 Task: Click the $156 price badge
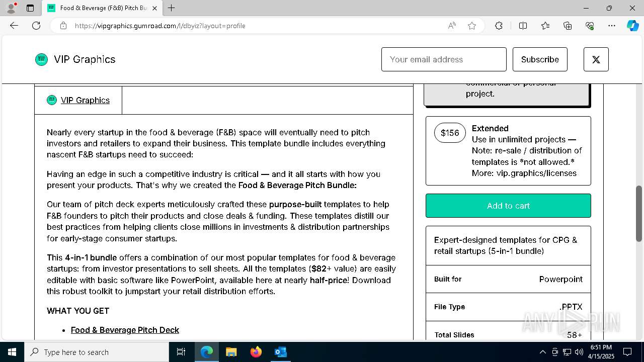click(450, 133)
